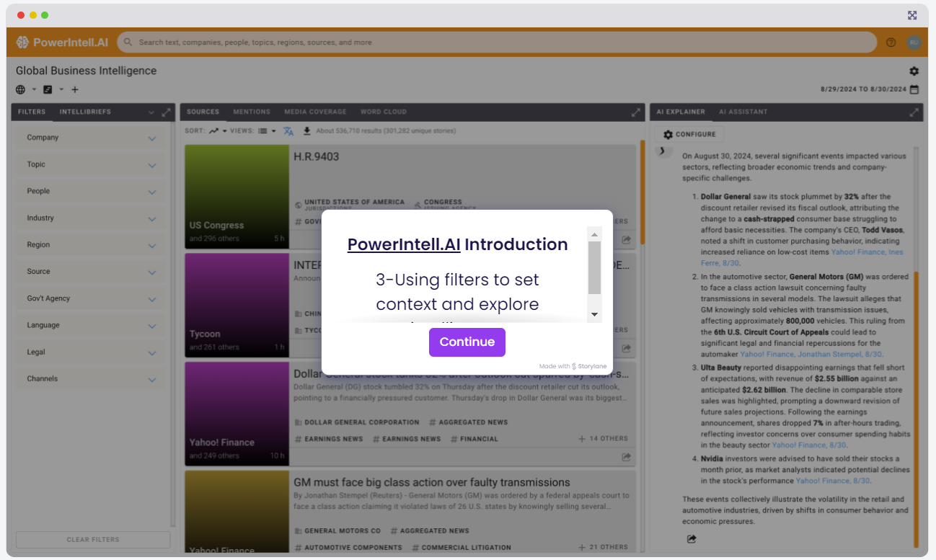The width and height of the screenshot is (936, 560).
Task: Open the briefing icon dropdown arrow
Action: point(61,89)
